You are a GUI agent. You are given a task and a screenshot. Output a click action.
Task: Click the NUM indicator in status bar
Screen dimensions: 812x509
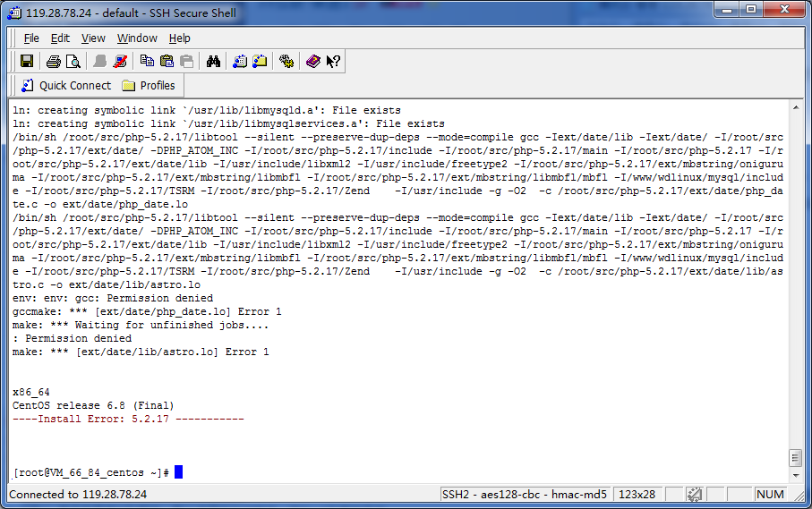[770, 495]
